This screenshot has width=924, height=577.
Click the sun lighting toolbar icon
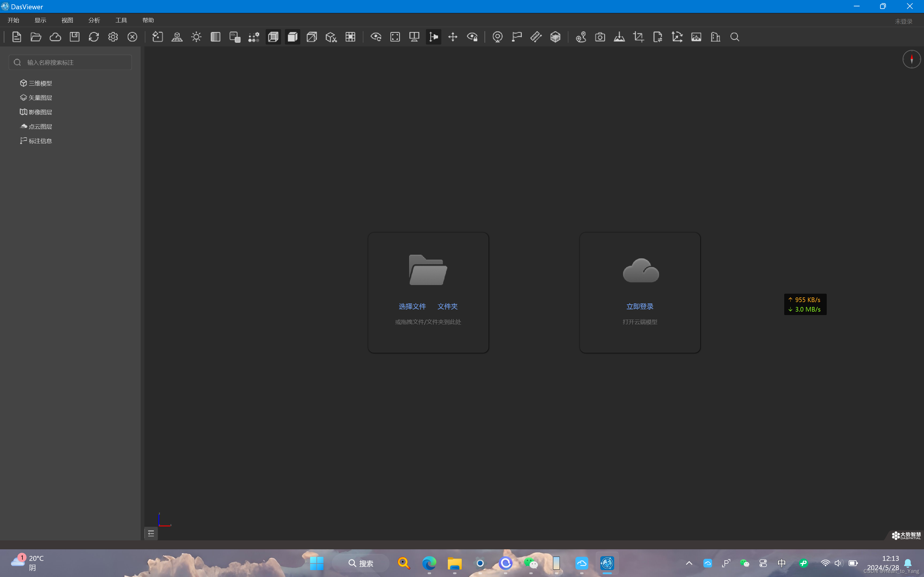(x=196, y=37)
